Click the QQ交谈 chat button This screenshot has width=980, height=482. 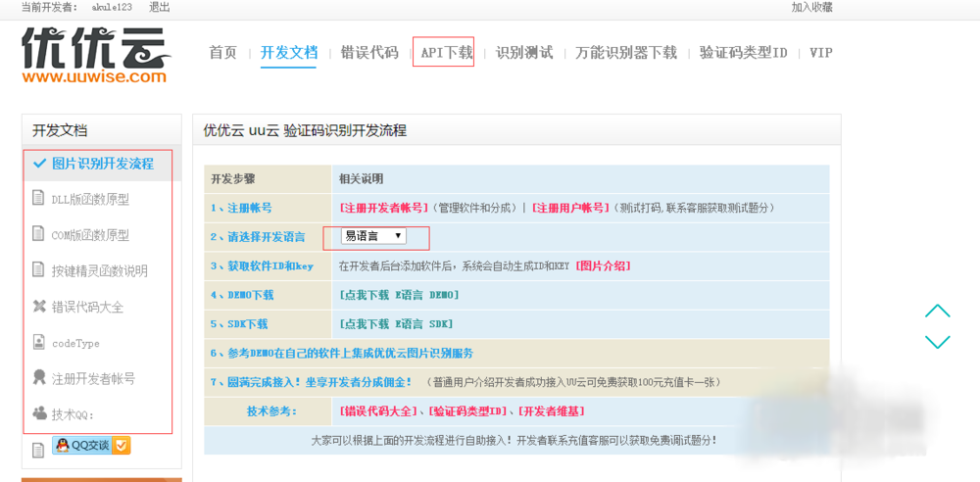(91, 445)
